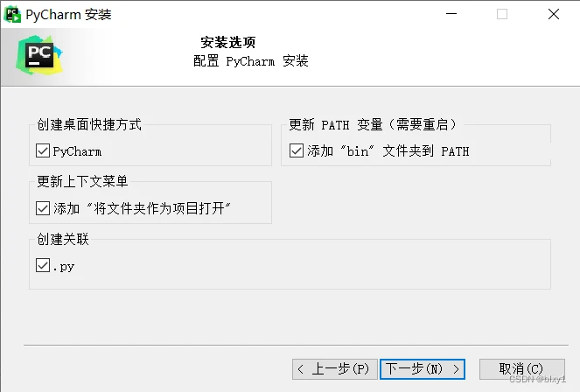Click the greyed-out maximize window icon
The width and height of the screenshot is (580, 392).
(x=502, y=14)
